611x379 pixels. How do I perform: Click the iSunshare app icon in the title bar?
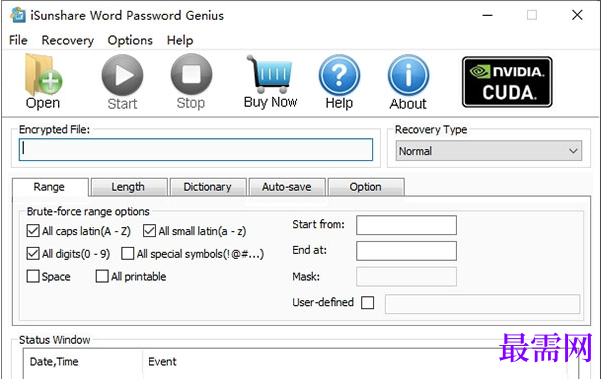[x=18, y=15]
